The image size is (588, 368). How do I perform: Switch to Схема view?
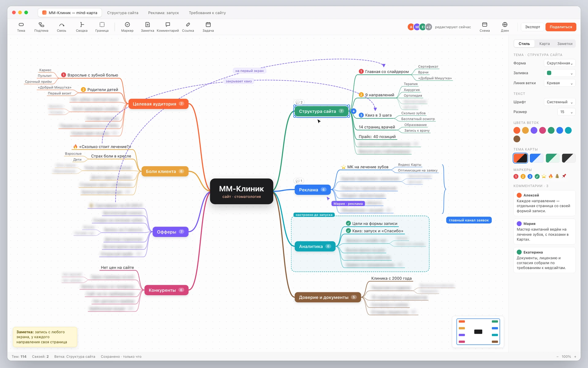[x=484, y=27]
